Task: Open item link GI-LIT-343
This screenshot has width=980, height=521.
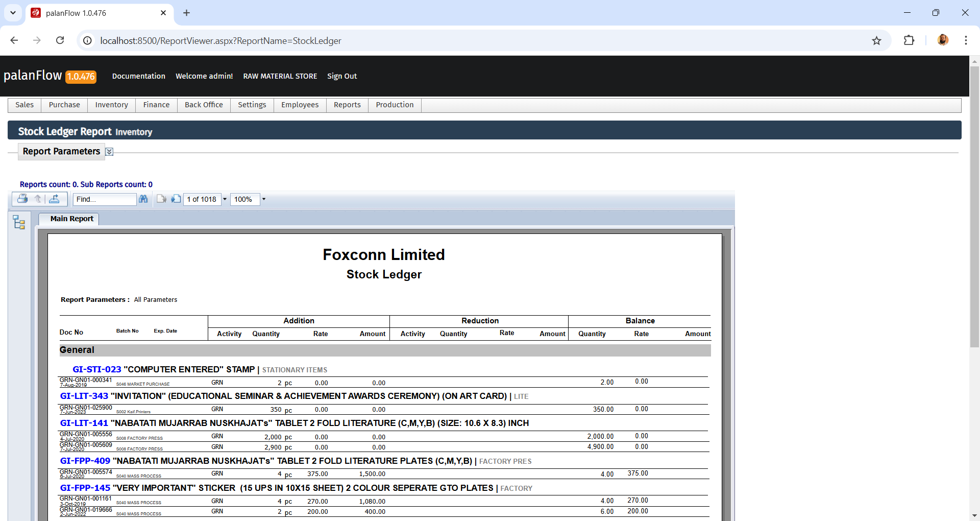Action: (84, 396)
